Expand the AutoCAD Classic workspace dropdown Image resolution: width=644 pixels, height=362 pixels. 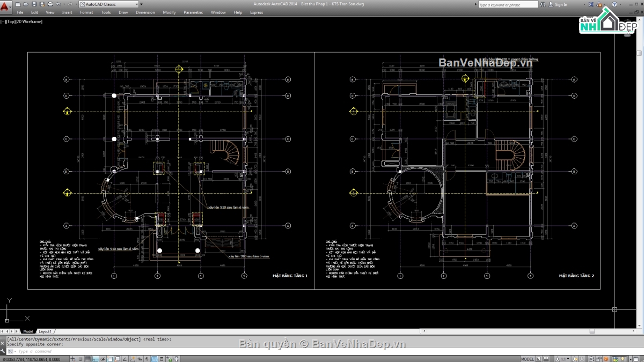pyautogui.click(x=136, y=4)
